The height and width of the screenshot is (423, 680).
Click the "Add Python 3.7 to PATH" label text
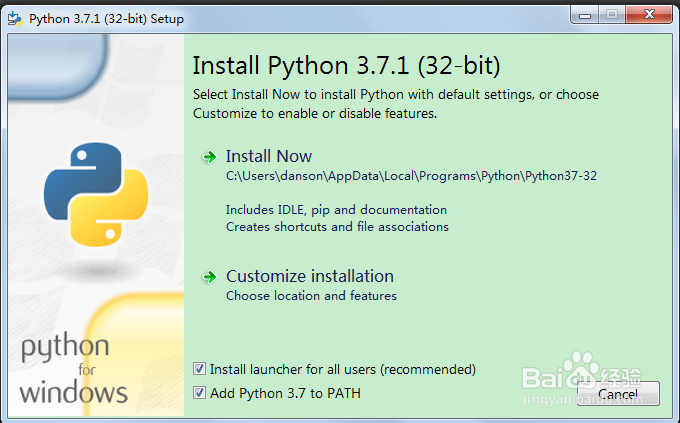point(285,393)
